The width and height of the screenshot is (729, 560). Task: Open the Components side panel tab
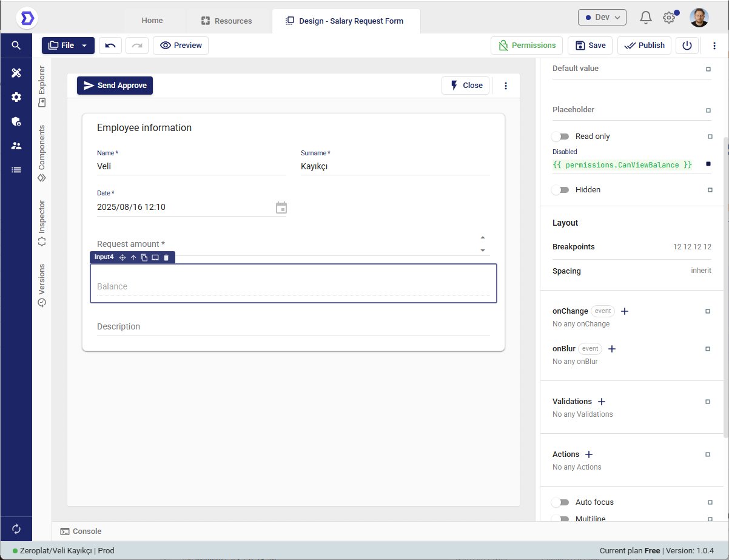pyautogui.click(x=42, y=153)
